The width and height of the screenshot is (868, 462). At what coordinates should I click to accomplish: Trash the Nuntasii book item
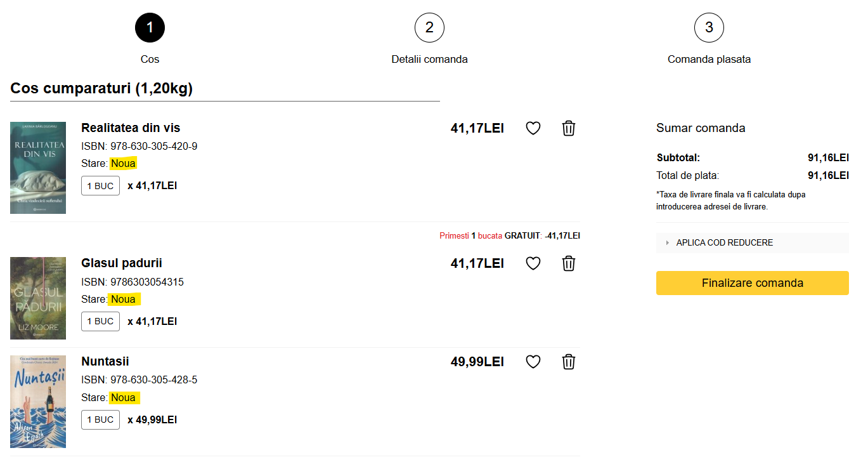point(569,362)
